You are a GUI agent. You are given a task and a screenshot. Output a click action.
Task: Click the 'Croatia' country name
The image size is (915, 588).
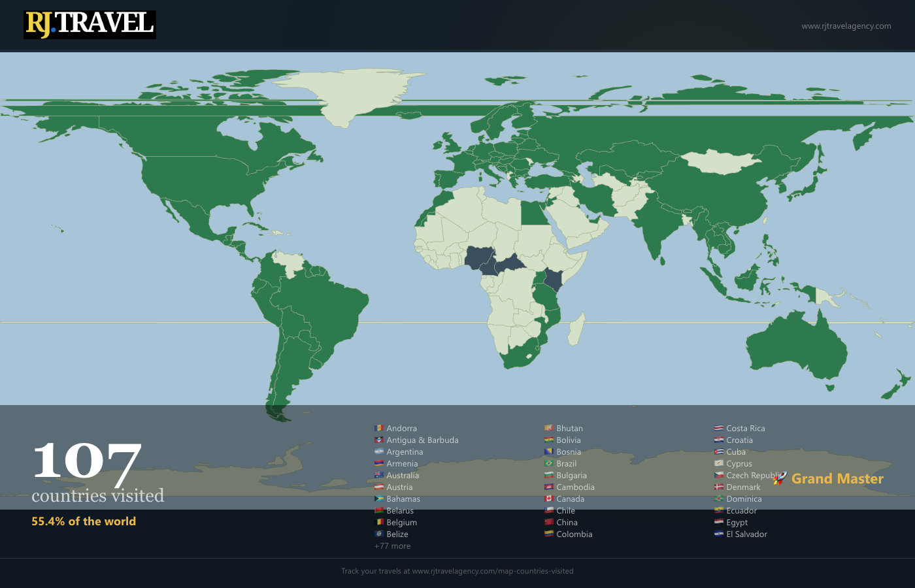tap(740, 440)
